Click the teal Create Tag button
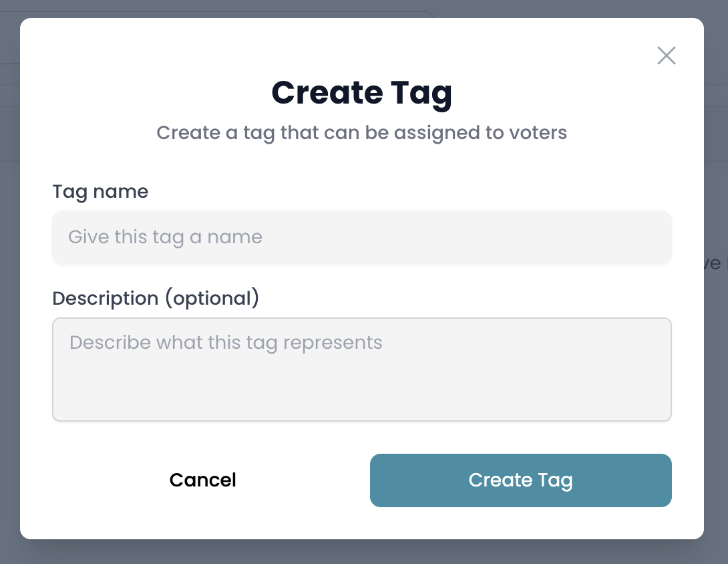 coord(520,480)
